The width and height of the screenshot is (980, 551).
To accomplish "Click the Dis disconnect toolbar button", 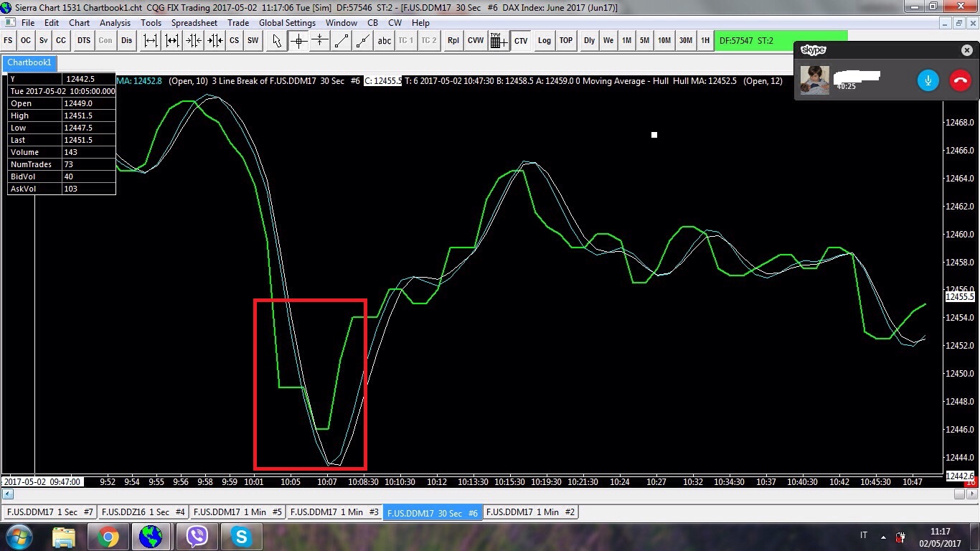I will [x=127, y=40].
